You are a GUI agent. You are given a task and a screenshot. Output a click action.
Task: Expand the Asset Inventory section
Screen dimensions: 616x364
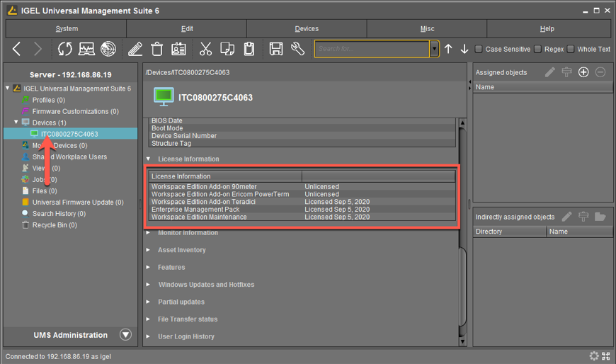[x=182, y=250]
